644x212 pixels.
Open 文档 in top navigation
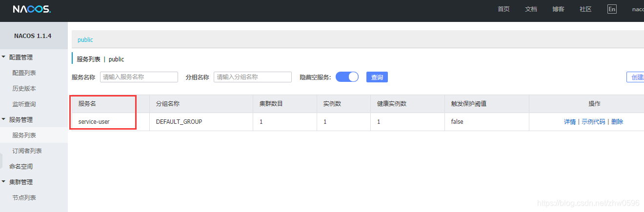531,9
